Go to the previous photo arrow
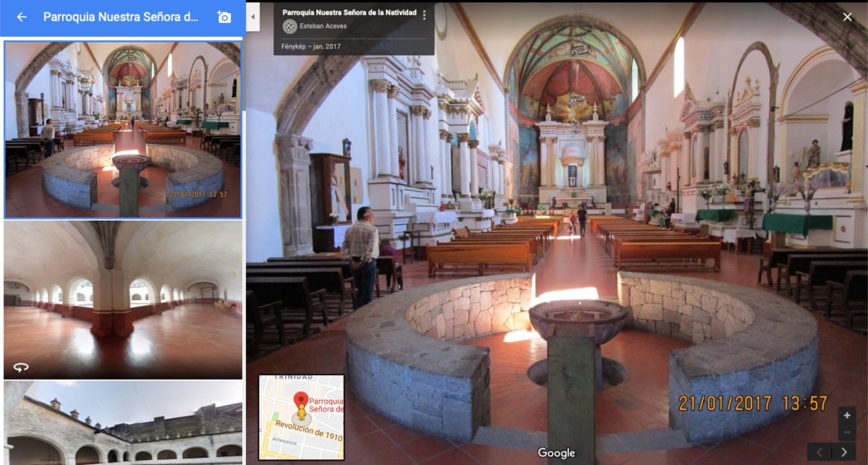Screen dimensions: 868x465 tap(820, 452)
